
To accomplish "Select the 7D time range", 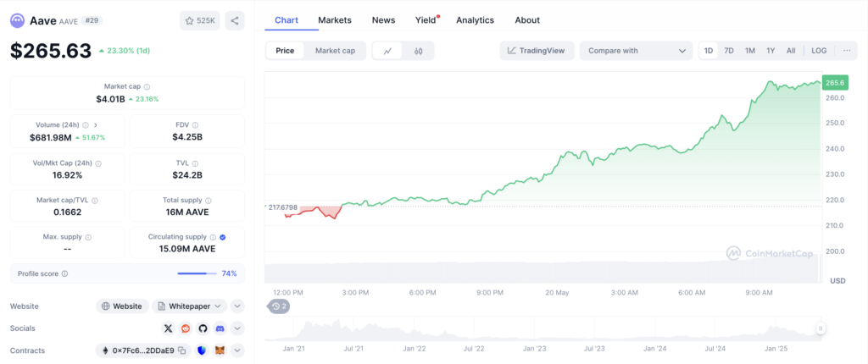I will point(729,50).
